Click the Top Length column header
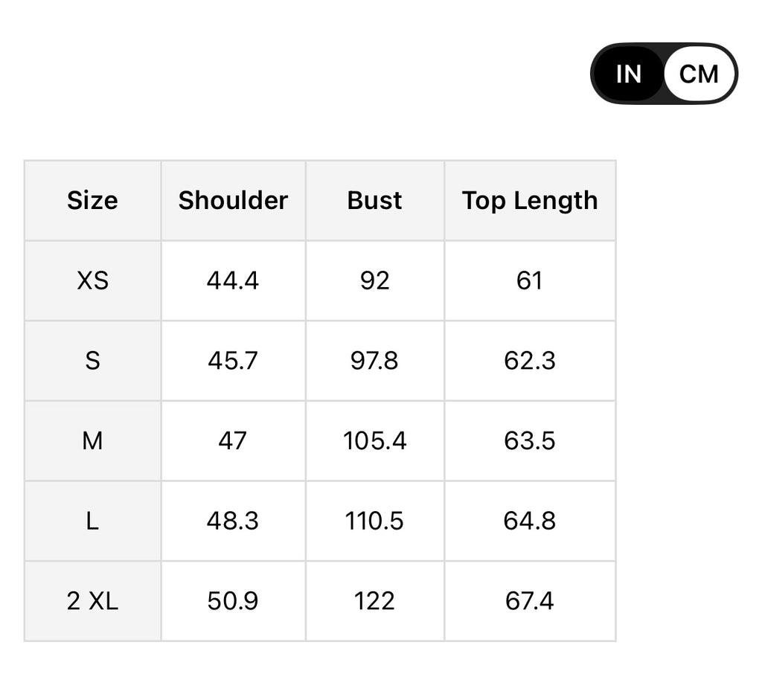762x700 pixels. [529, 200]
